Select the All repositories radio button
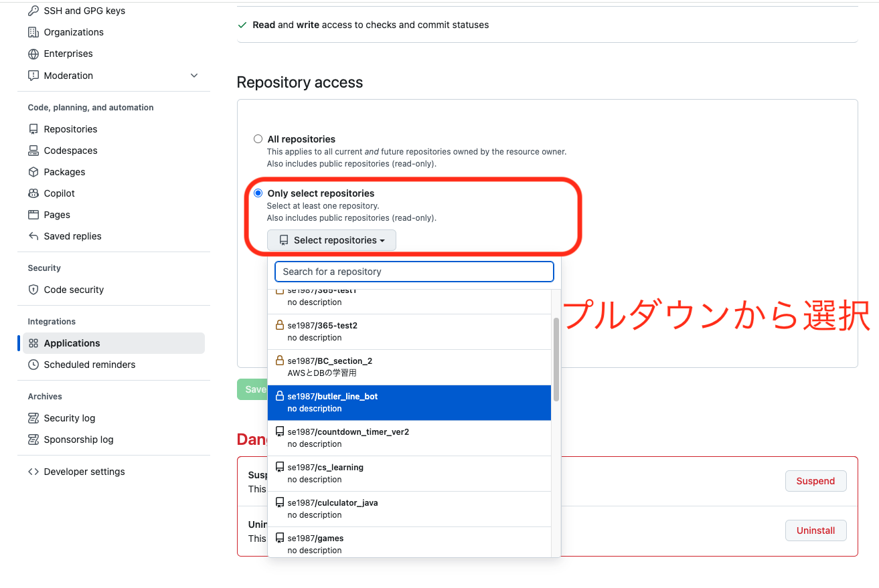 coord(258,138)
